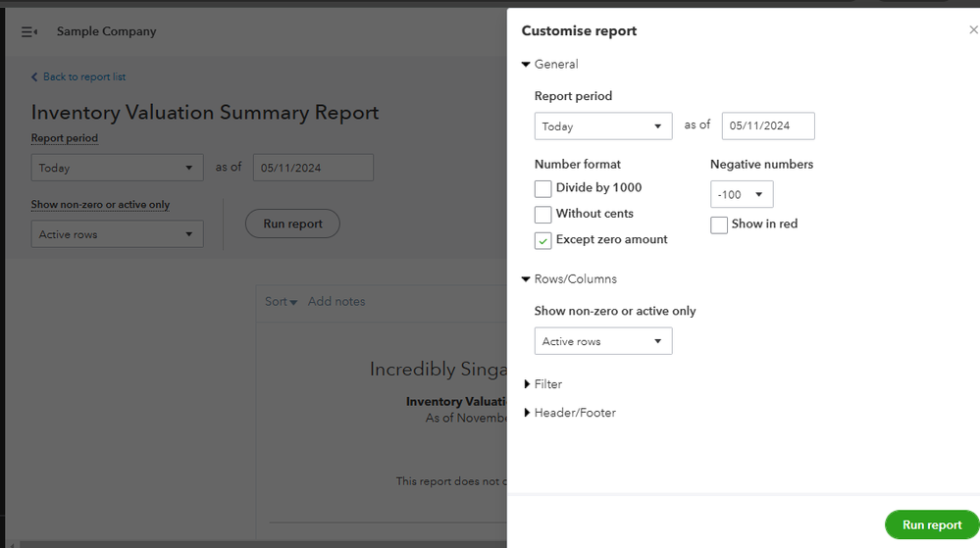Screen dimensions: 980x548
Task: Toggle the hamburger navigation menu icon
Action: pyautogui.click(x=29, y=31)
